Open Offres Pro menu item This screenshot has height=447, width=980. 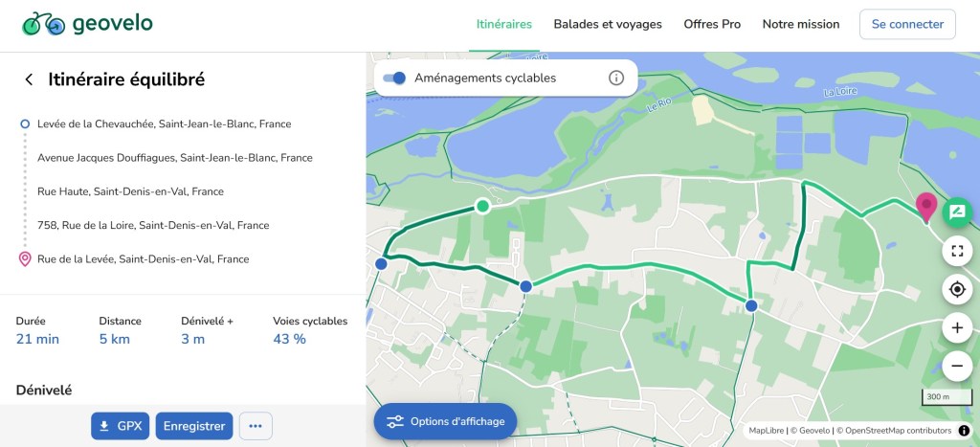tap(712, 24)
